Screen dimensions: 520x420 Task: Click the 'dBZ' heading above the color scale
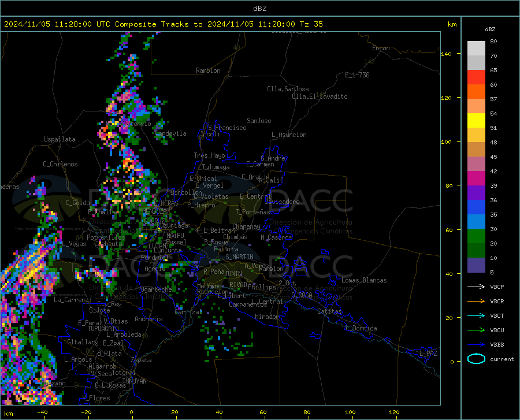[490, 29]
